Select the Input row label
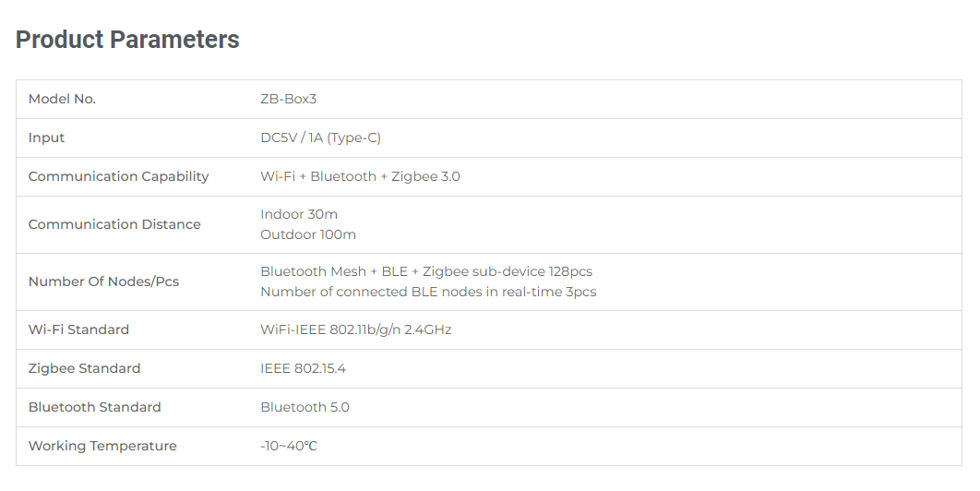The height and width of the screenshot is (491, 980). [46, 138]
